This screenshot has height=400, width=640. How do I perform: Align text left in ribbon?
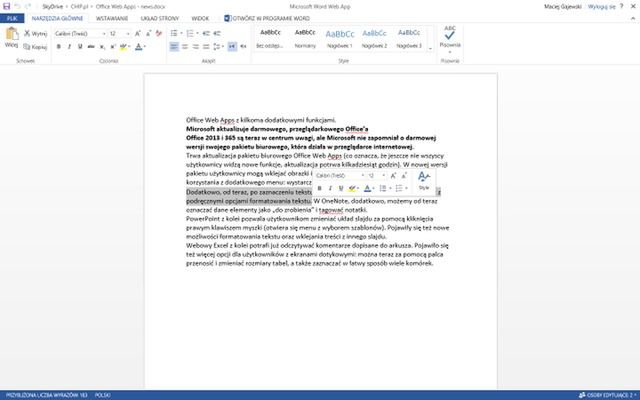174,47
